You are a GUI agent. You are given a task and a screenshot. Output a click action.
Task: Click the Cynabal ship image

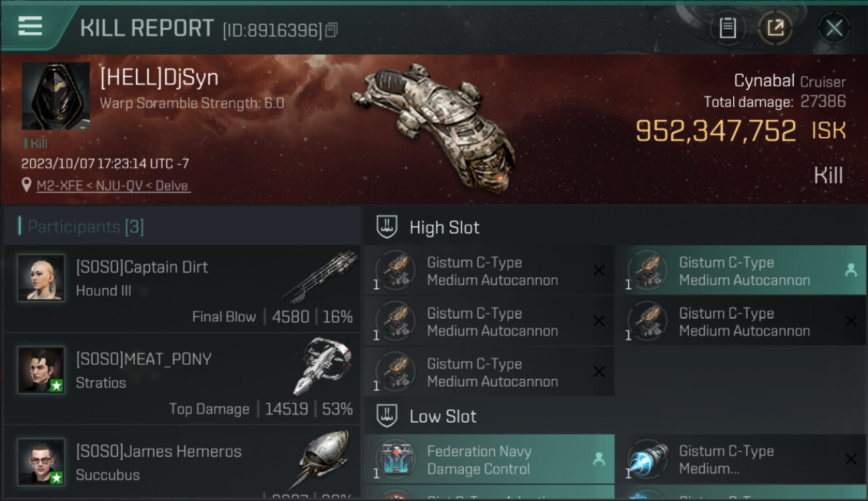pos(434,127)
